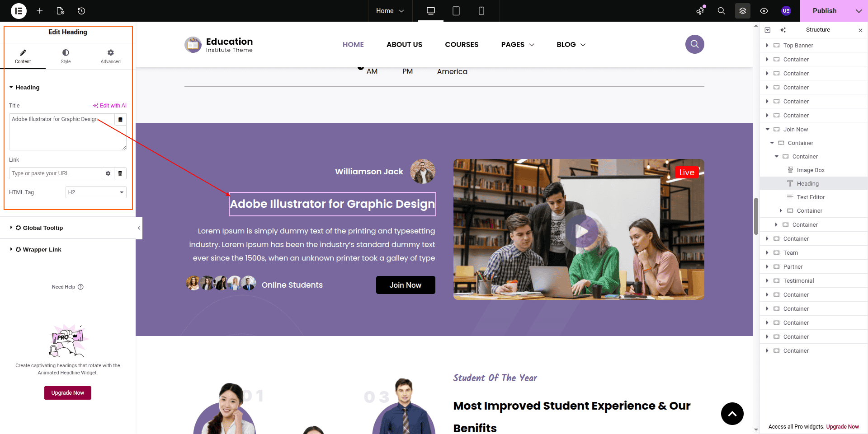Open the Finder search icon in top bar
The height and width of the screenshot is (434, 868).
tap(721, 11)
